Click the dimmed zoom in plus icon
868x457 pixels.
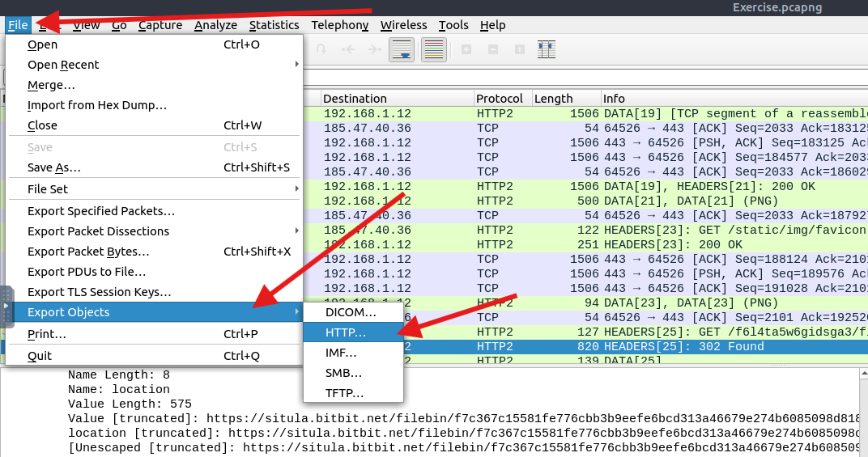pos(466,50)
